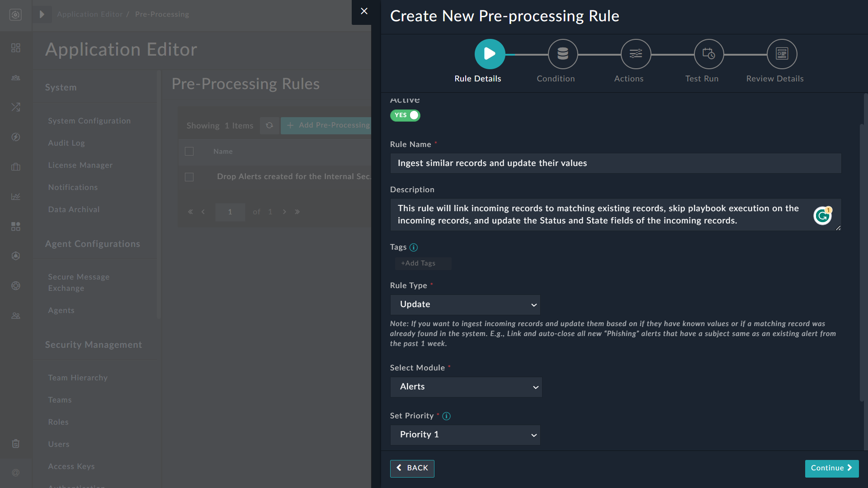
Task: Check the select-all checkbox in the Name column
Action: (x=189, y=152)
